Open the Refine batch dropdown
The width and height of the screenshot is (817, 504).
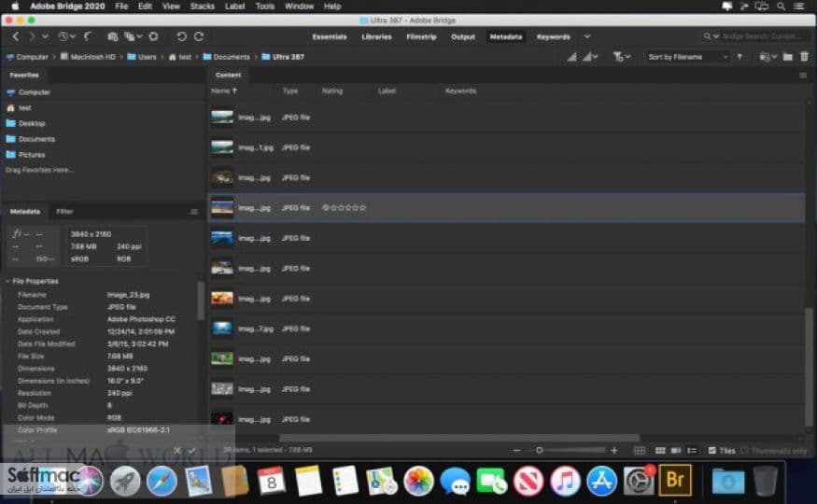[133, 36]
